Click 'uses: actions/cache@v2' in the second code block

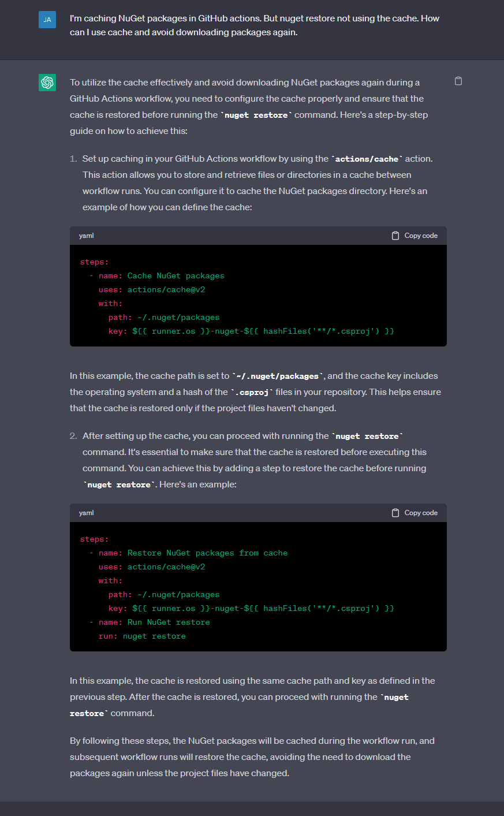[152, 567]
